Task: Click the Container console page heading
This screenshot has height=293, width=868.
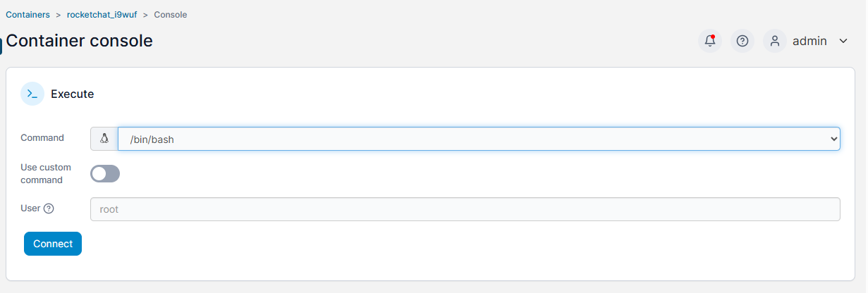Action: (79, 41)
